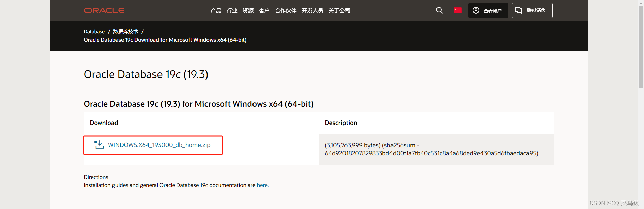Open the 行业 menu
The height and width of the screenshot is (209, 644).
point(231,11)
